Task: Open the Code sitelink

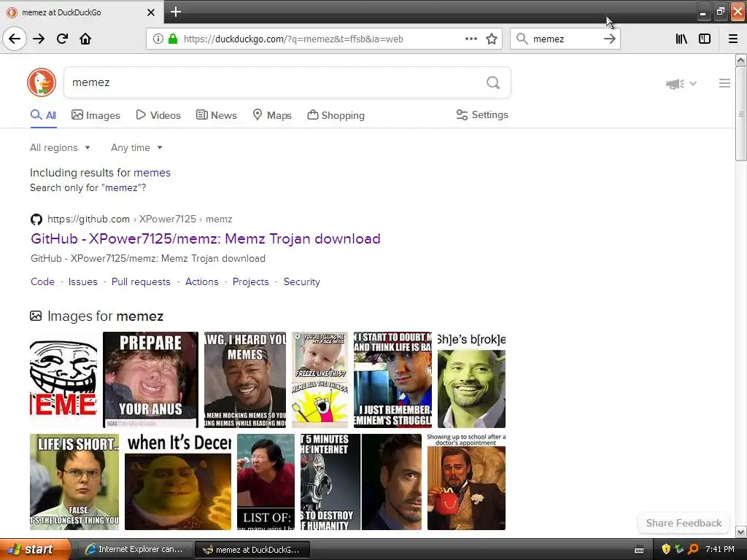Action: point(42,281)
